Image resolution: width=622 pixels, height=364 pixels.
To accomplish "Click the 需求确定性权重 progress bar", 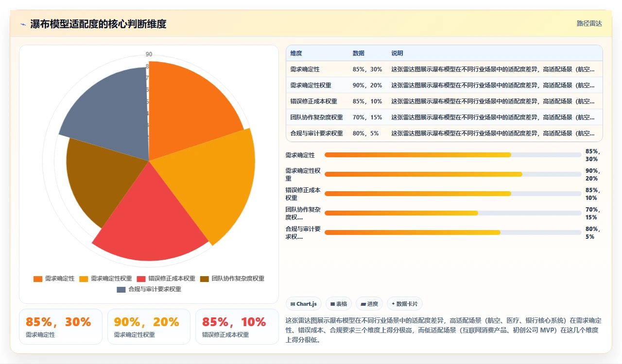I will click(x=453, y=174).
